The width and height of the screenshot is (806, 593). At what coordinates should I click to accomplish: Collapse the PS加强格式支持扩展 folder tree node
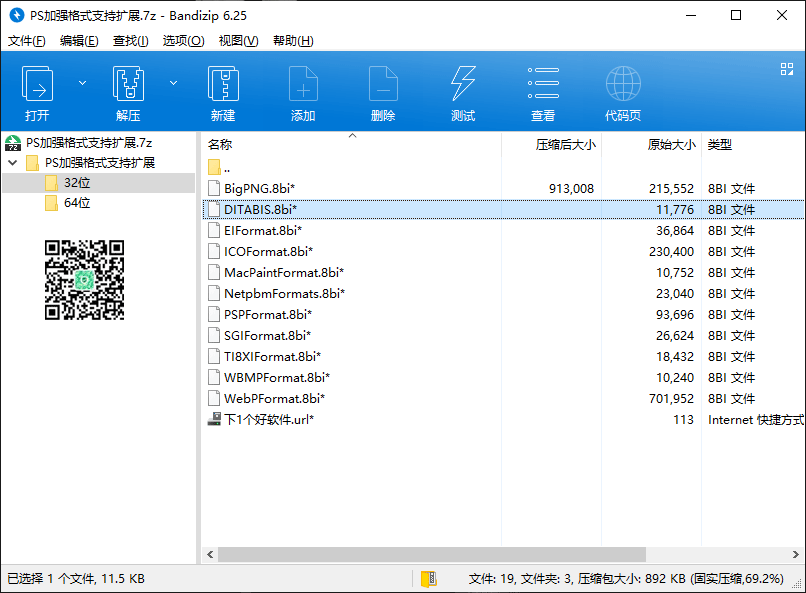click(13, 162)
